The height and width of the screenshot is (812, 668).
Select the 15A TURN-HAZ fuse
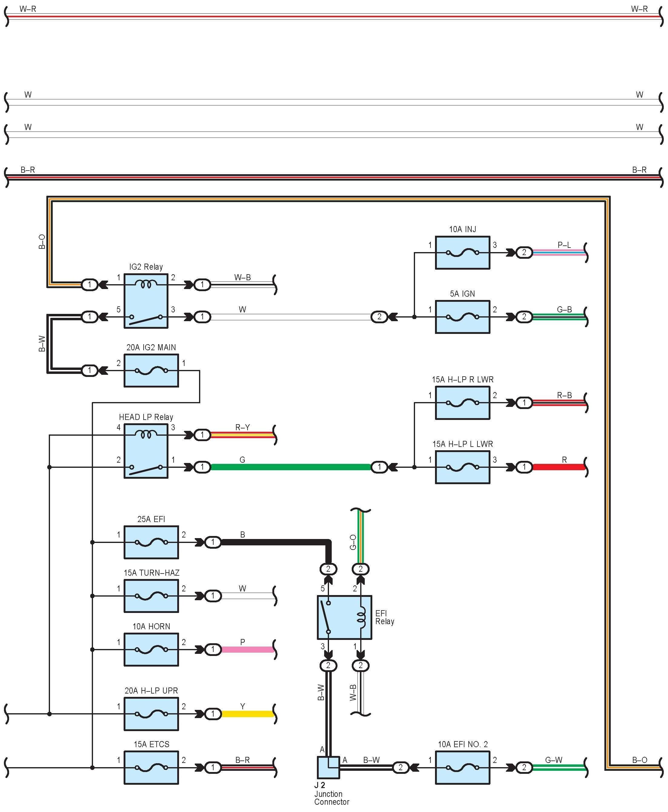(x=151, y=596)
